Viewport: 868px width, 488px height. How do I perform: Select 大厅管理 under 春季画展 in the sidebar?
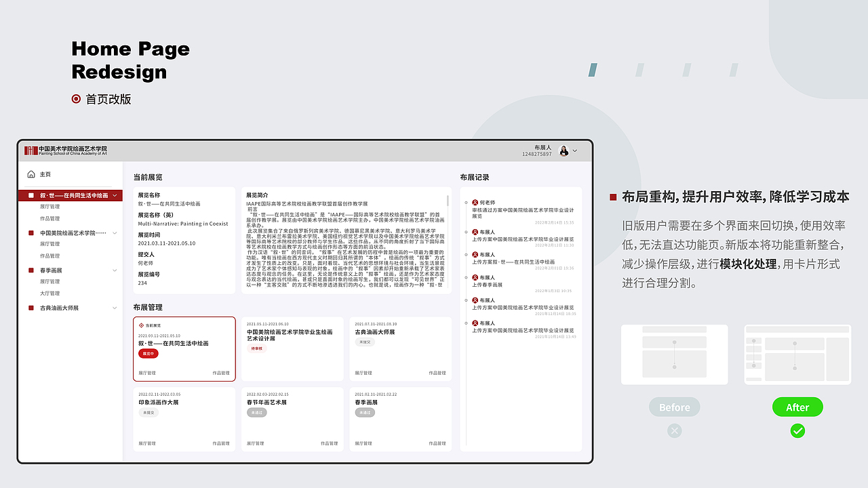coord(50,293)
